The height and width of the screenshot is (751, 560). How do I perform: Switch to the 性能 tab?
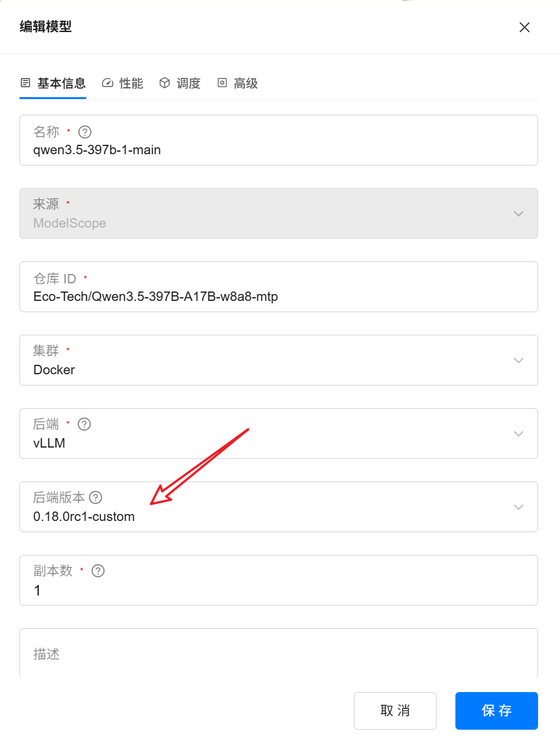pos(123,83)
